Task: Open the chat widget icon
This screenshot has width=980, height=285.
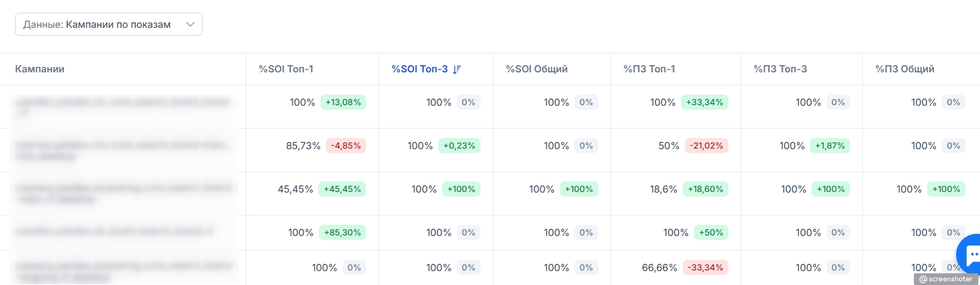Action: tap(969, 255)
